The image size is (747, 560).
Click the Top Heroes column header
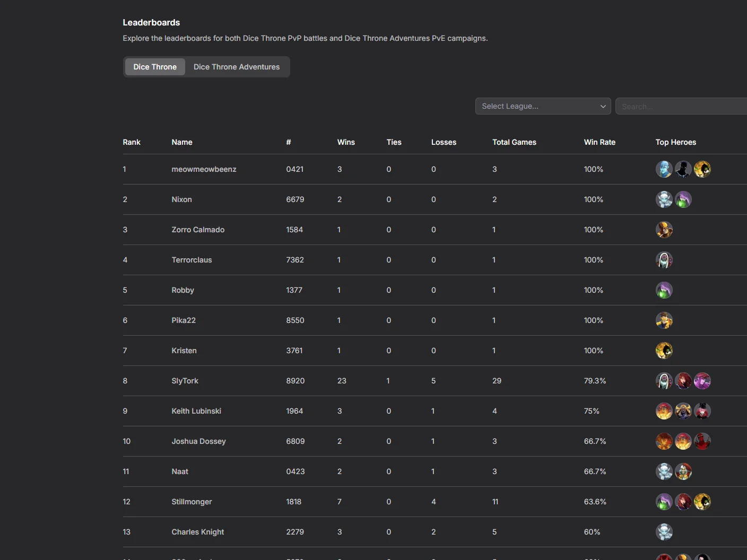pyautogui.click(x=676, y=142)
